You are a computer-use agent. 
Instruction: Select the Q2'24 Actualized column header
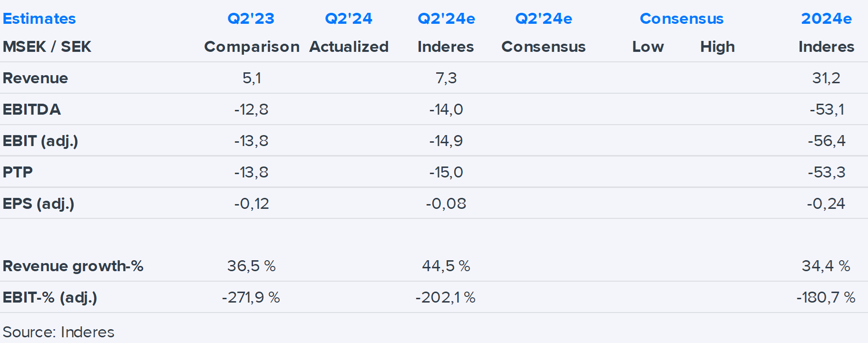[x=349, y=19]
